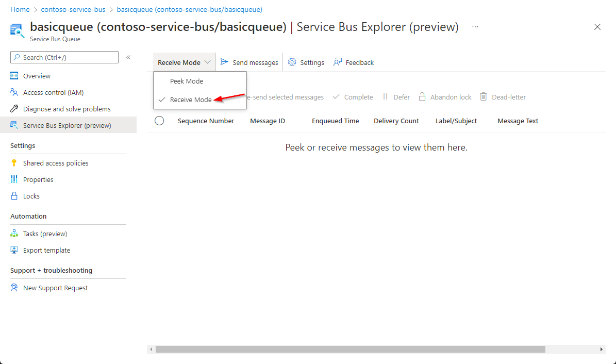Click the Export template icon
The height and width of the screenshot is (364, 616).
point(14,250)
